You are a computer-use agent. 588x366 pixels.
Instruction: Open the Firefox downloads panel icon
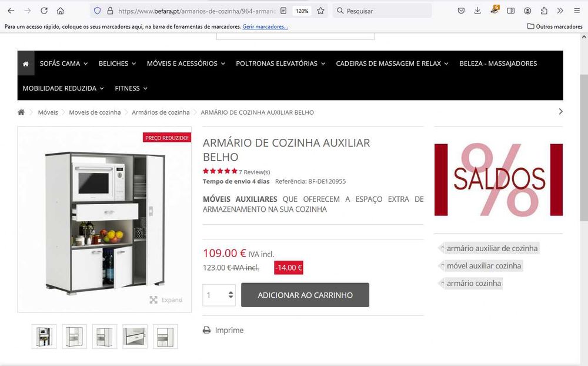tap(477, 11)
